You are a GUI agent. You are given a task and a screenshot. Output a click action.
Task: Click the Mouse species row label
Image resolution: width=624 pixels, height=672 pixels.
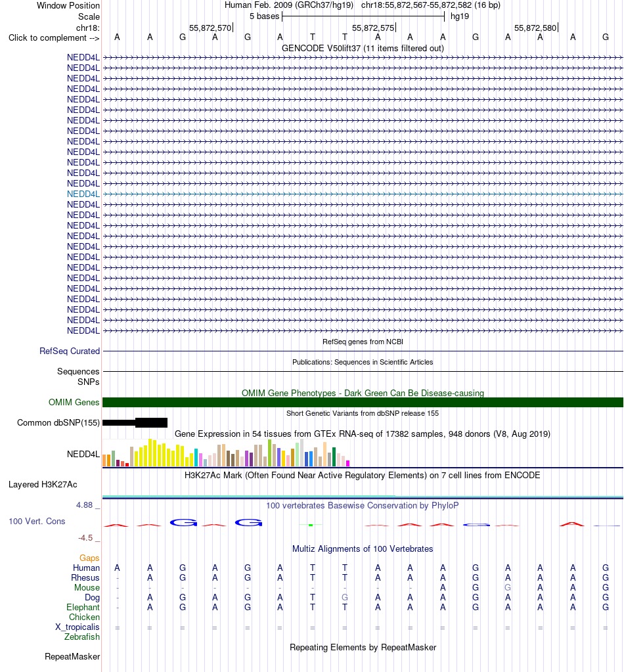[x=87, y=587]
